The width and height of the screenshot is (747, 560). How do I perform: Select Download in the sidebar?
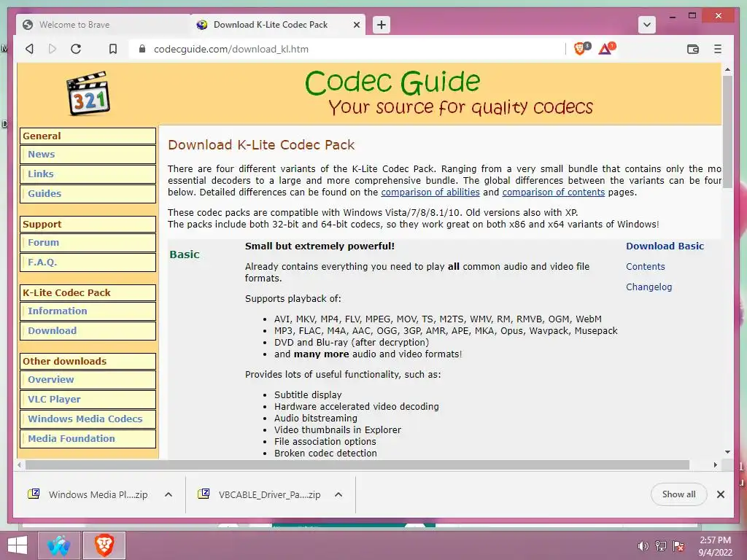(88, 330)
